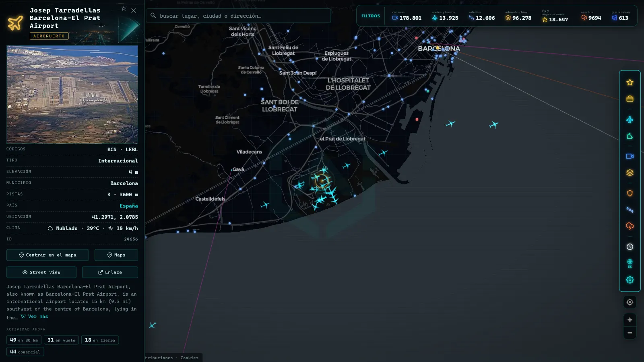Image resolution: width=644 pixels, height=362 pixels.
Task: Toggle the predicciones filter 613
Action: pos(621,16)
